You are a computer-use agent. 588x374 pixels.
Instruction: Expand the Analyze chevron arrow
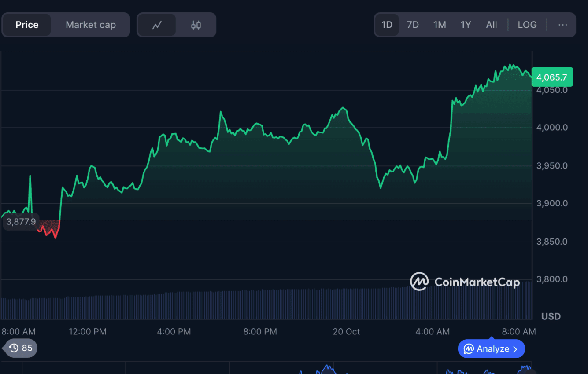click(x=515, y=349)
